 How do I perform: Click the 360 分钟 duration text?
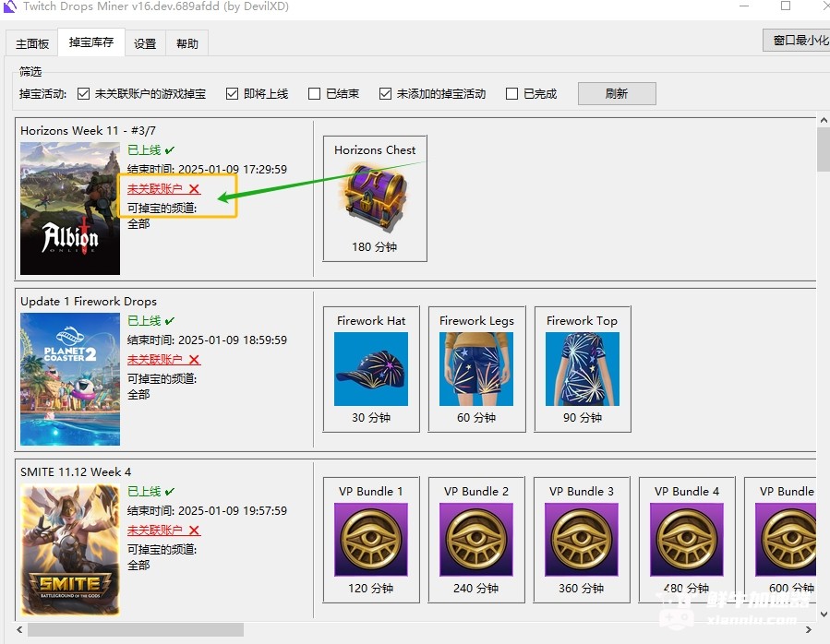tap(582, 588)
